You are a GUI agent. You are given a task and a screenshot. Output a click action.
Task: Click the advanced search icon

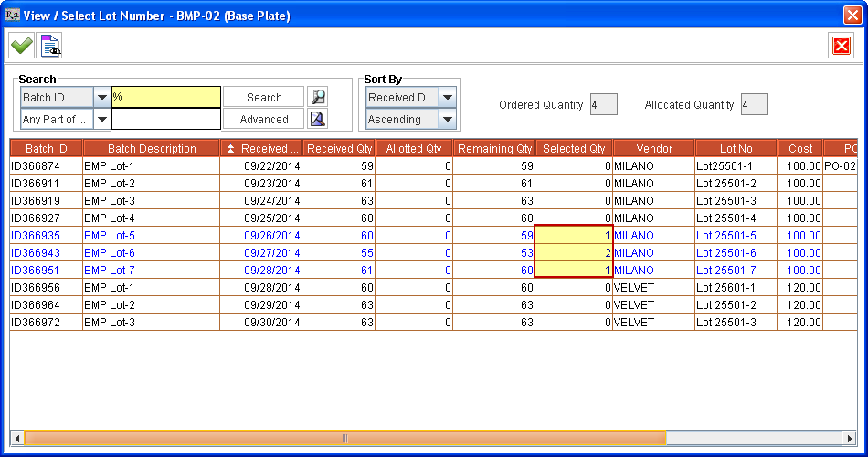tap(317, 119)
